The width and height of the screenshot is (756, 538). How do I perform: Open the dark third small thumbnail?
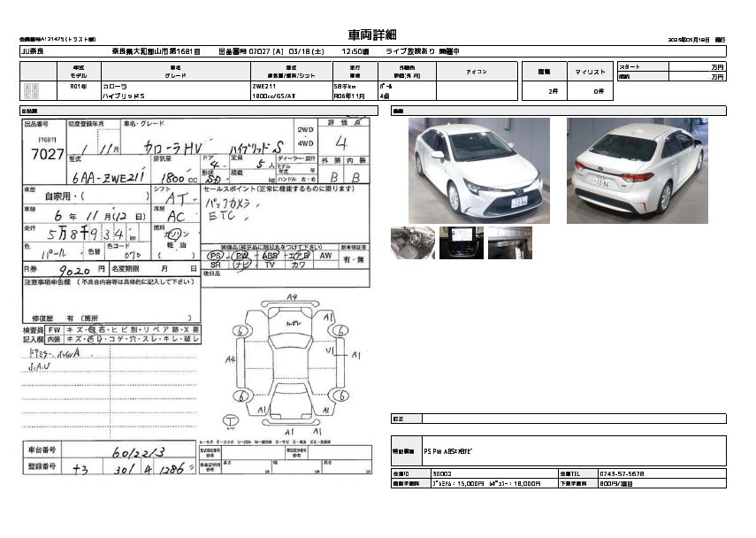tap(510, 242)
